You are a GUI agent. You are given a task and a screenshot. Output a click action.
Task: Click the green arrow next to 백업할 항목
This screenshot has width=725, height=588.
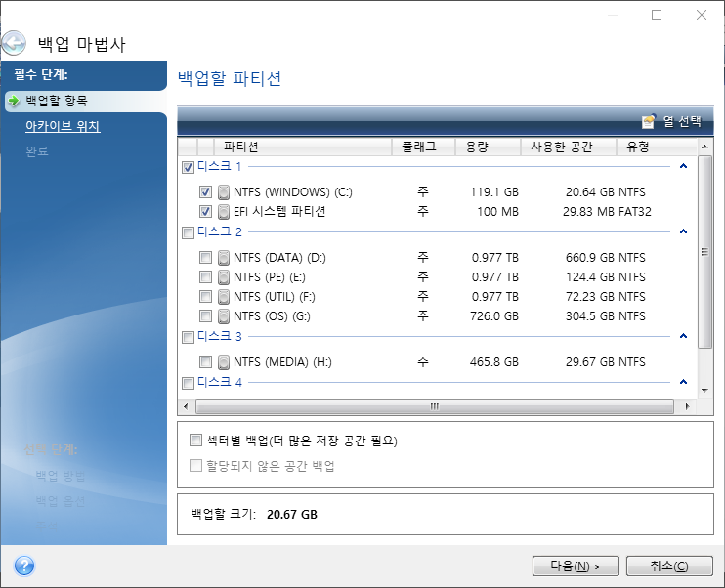pyautogui.click(x=14, y=101)
